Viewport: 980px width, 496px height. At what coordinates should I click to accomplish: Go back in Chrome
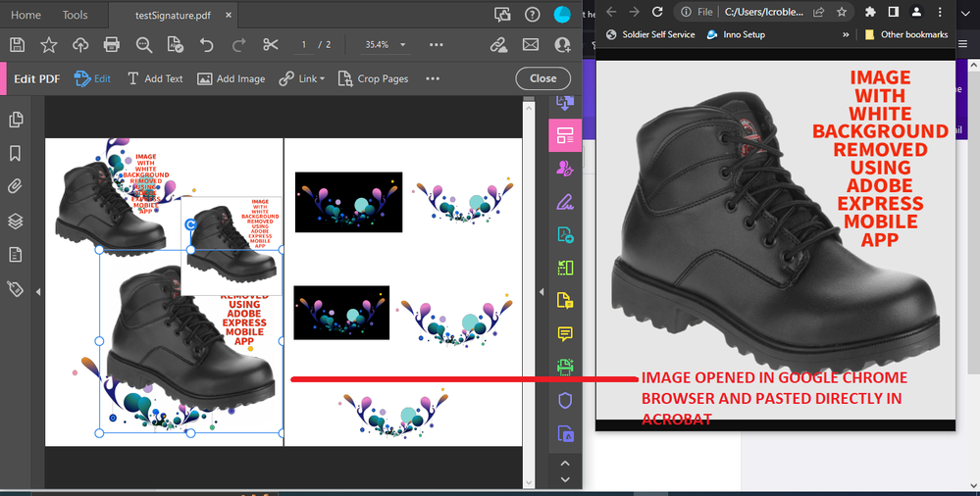pyautogui.click(x=611, y=12)
